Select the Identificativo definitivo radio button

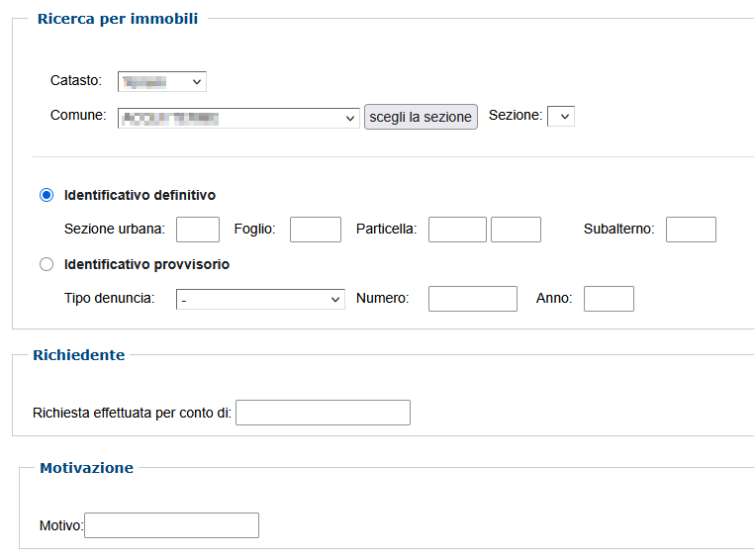(x=47, y=195)
